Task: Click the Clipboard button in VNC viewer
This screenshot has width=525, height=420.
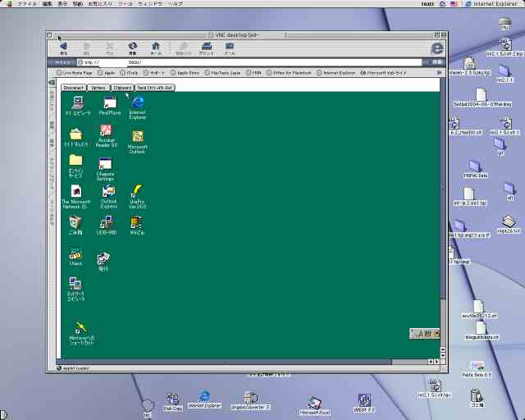Action: [x=122, y=88]
